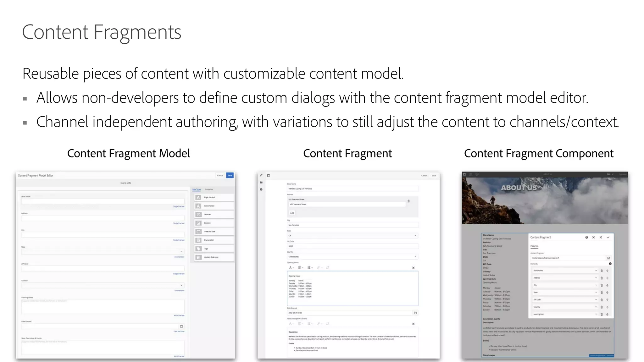The width and height of the screenshot is (644, 362).
Task: Click the Content Fragment path input field
Action: coord(568,258)
